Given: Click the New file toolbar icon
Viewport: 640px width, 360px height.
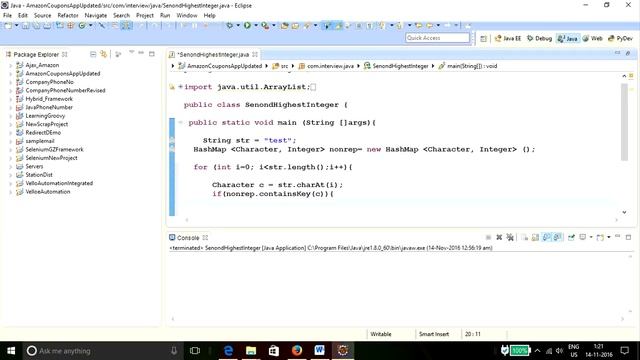Looking at the screenshot, I should [8, 26].
